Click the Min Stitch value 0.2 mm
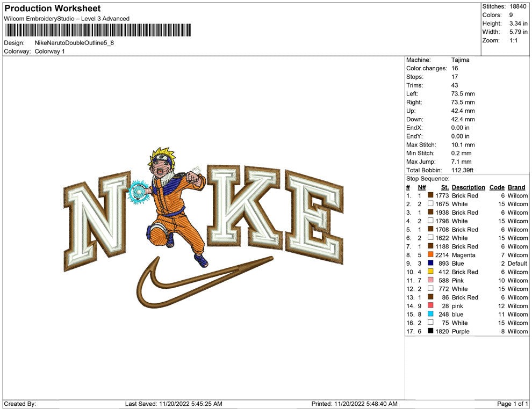532x409 pixels. pyautogui.click(x=461, y=153)
